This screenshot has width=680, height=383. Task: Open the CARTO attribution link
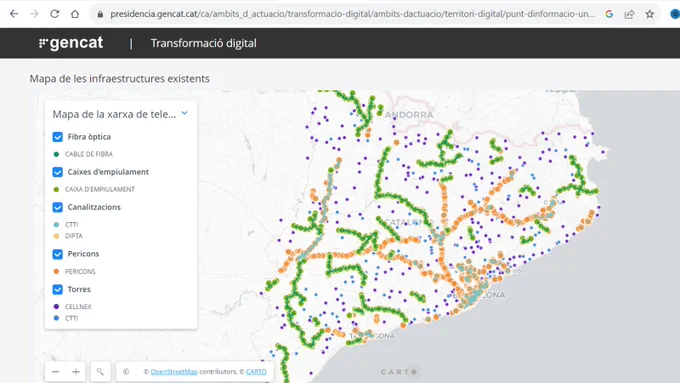pyautogui.click(x=256, y=372)
